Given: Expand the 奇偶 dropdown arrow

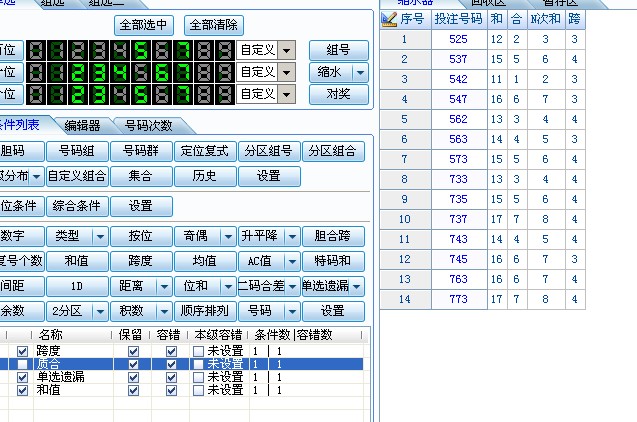Looking at the screenshot, I should coord(228,236).
